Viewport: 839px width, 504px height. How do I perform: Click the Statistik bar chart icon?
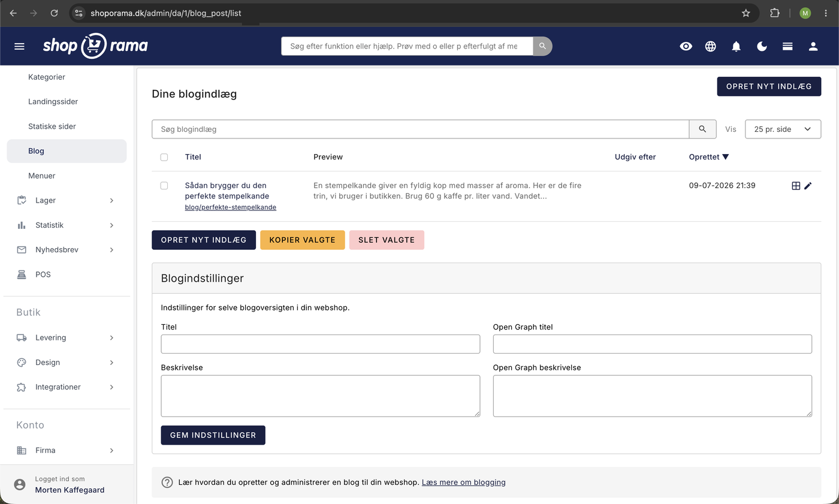click(22, 225)
